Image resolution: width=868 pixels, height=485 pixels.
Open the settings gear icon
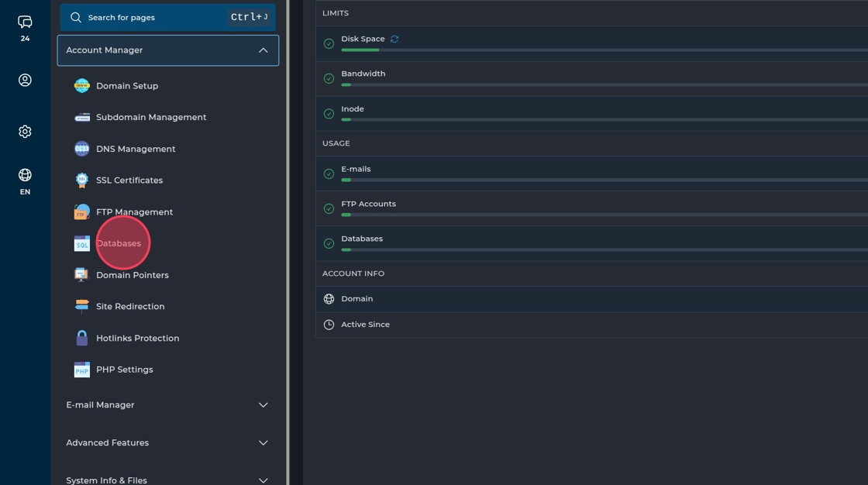coord(25,132)
